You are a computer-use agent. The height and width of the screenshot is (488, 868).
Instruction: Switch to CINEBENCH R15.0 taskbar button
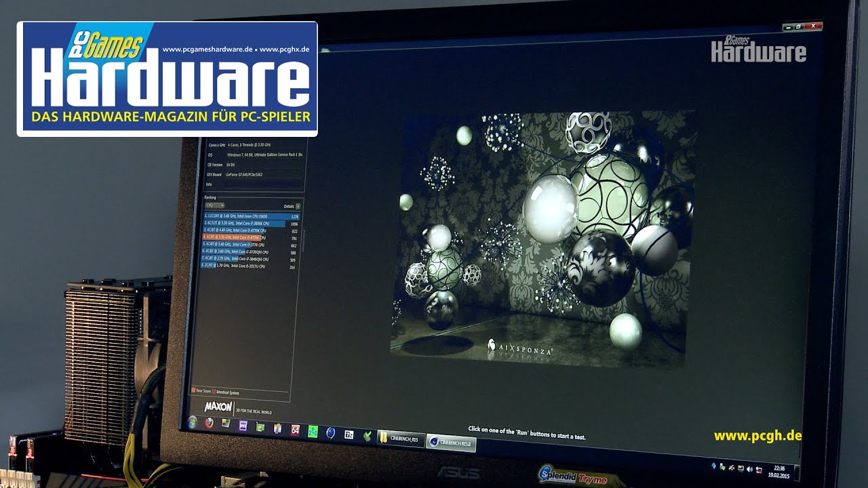point(452,443)
